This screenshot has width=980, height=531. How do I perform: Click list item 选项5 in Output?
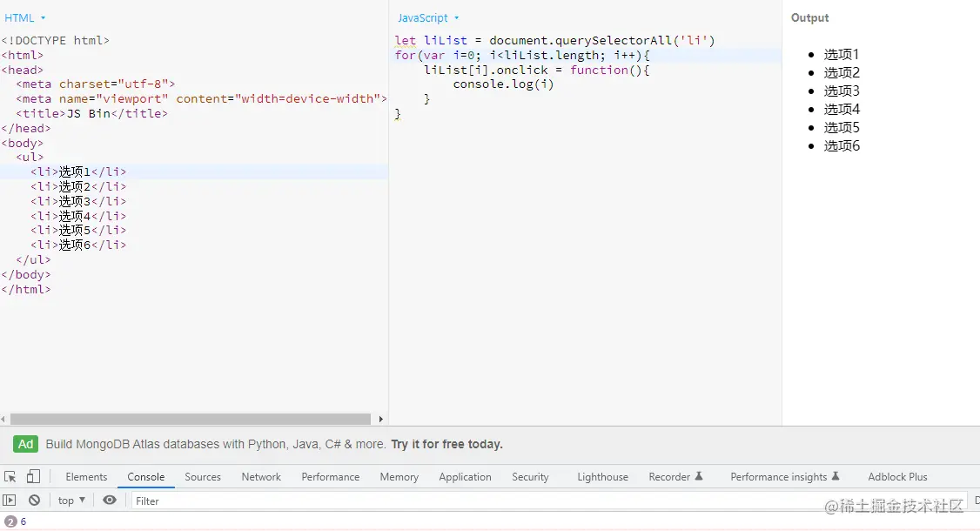842,127
